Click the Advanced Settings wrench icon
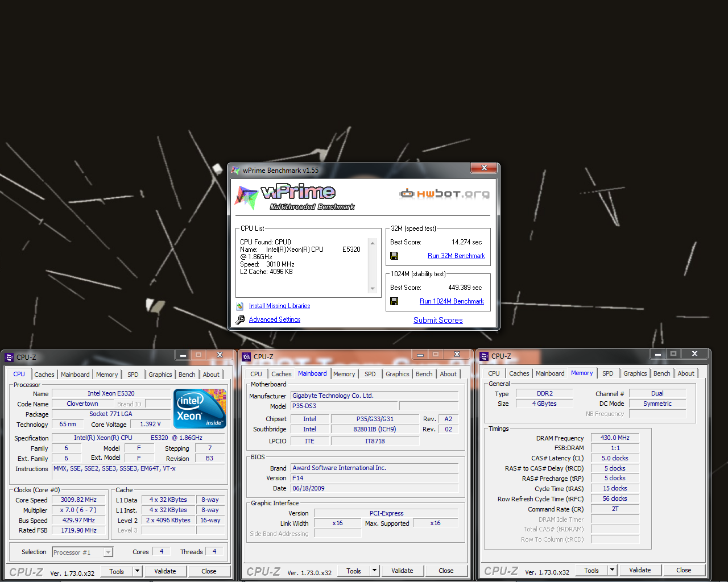The height and width of the screenshot is (582, 728). point(240,319)
